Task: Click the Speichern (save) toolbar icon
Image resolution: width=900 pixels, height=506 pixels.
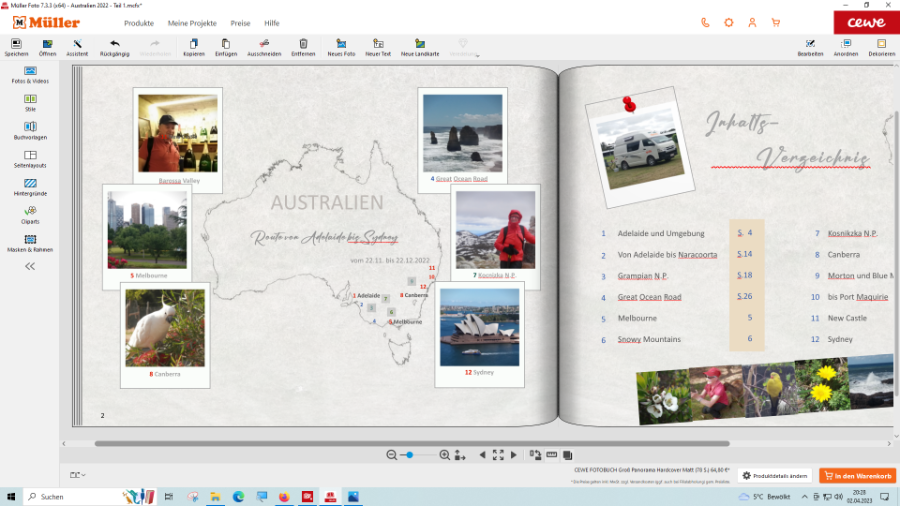Action: pos(16,46)
